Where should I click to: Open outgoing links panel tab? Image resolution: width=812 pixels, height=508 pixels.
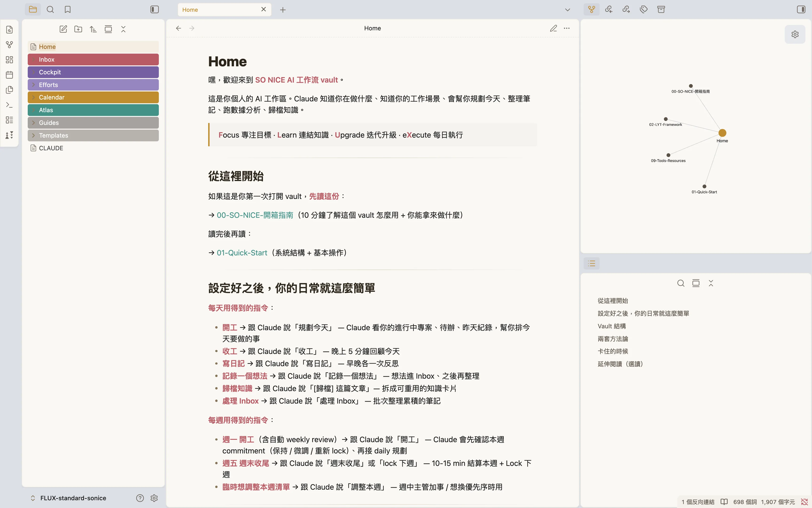pyautogui.click(x=626, y=9)
